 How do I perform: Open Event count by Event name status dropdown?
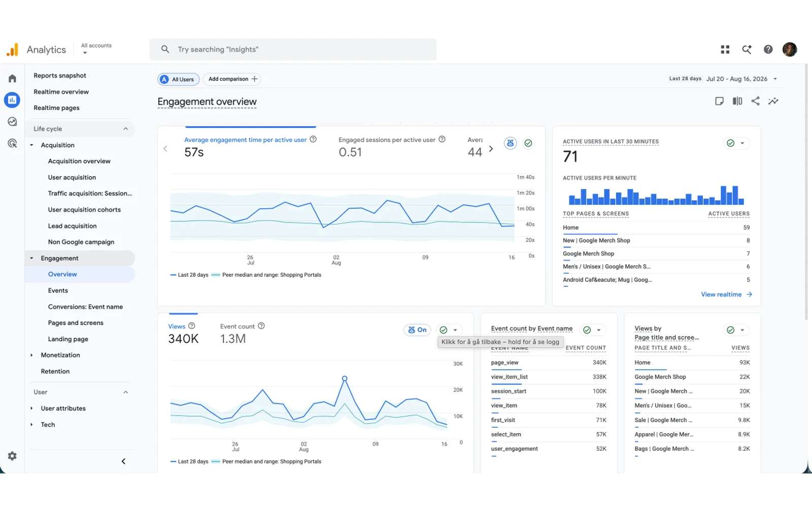tap(599, 330)
